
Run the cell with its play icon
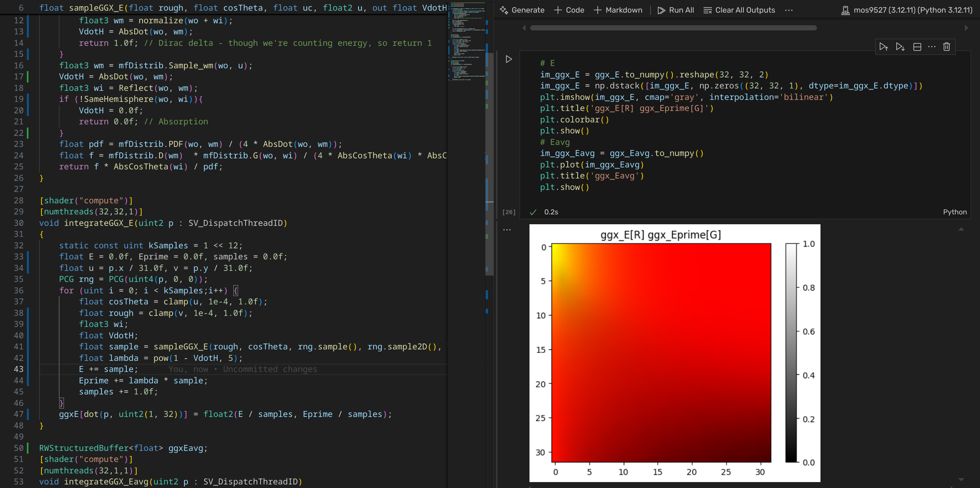point(509,59)
